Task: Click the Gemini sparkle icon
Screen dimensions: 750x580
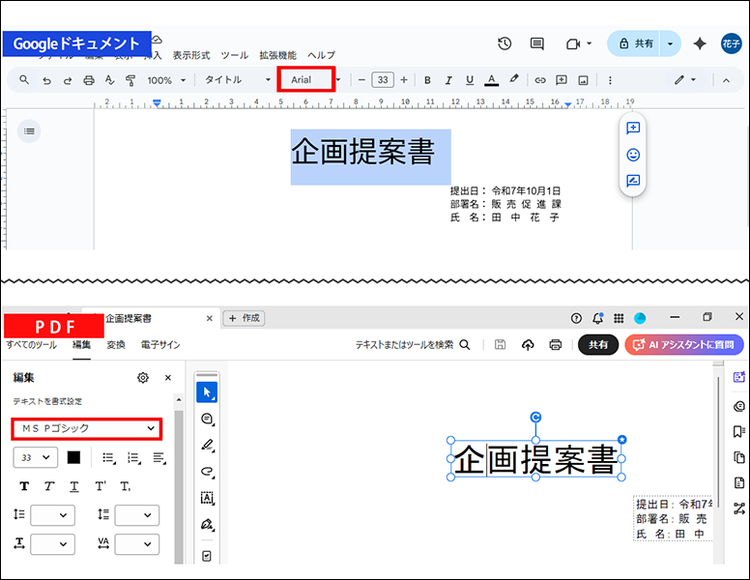Action: (700, 44)
